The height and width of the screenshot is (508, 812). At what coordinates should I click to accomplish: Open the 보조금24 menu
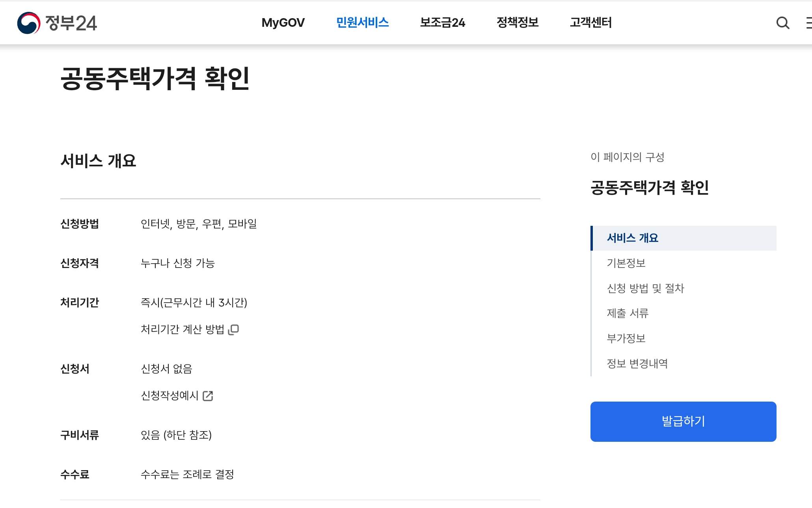(x=442, y=23)
